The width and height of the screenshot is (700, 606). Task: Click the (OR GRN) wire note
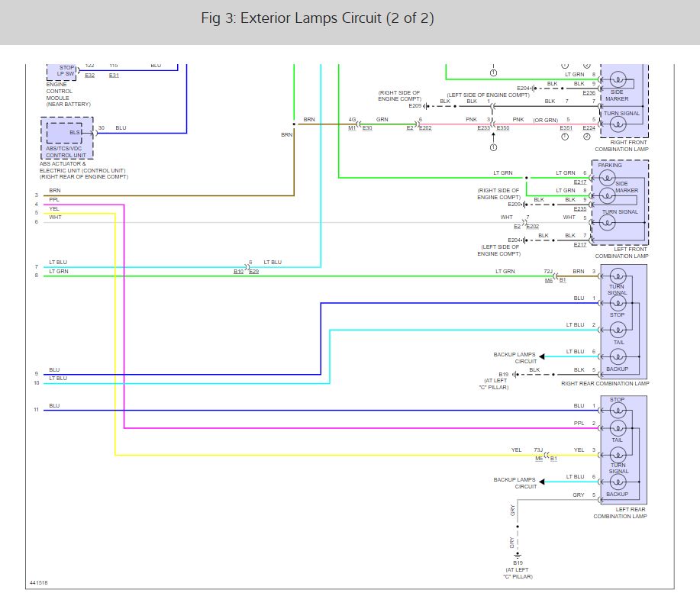545,120
